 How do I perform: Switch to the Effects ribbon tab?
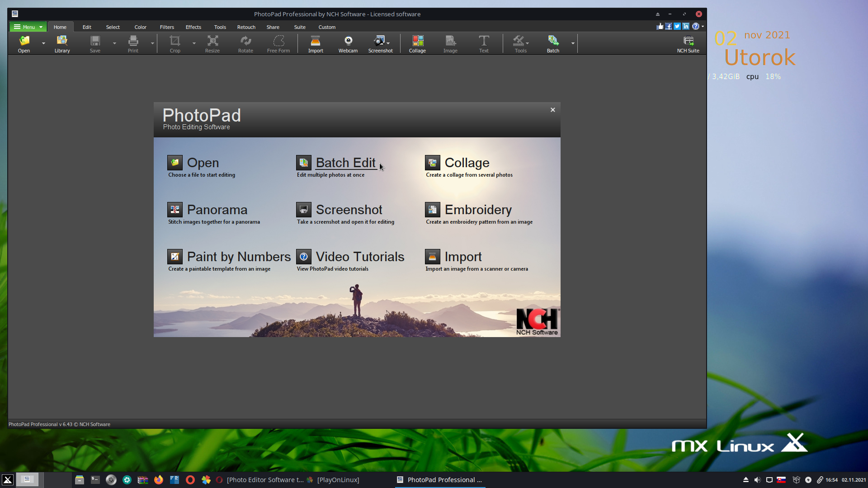[x=193, y=27]
